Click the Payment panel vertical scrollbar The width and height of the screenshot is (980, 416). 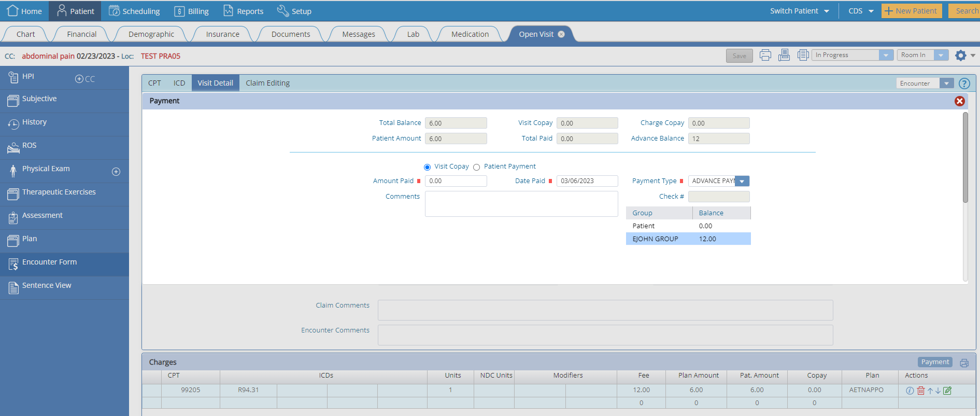[x=965, y=157]
